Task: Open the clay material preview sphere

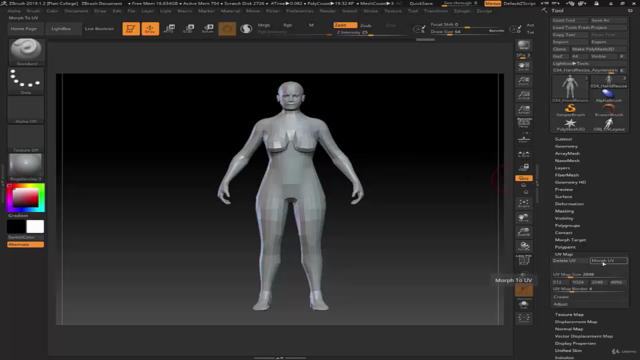Action: tap(26, 167)
